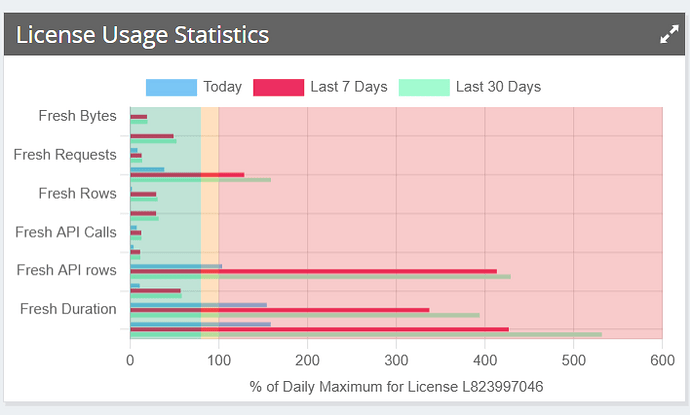The image size is (690, 415).
Task: Click the 600 tick on the x-axis
Action: click(x=662, y=359)
